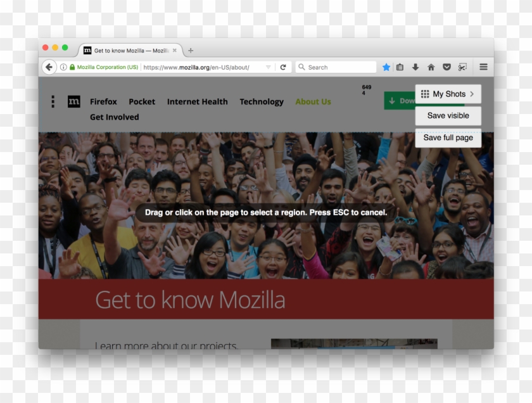Click the Get Involved link
This screenshot has width=532, height=403.
point(114,117)
